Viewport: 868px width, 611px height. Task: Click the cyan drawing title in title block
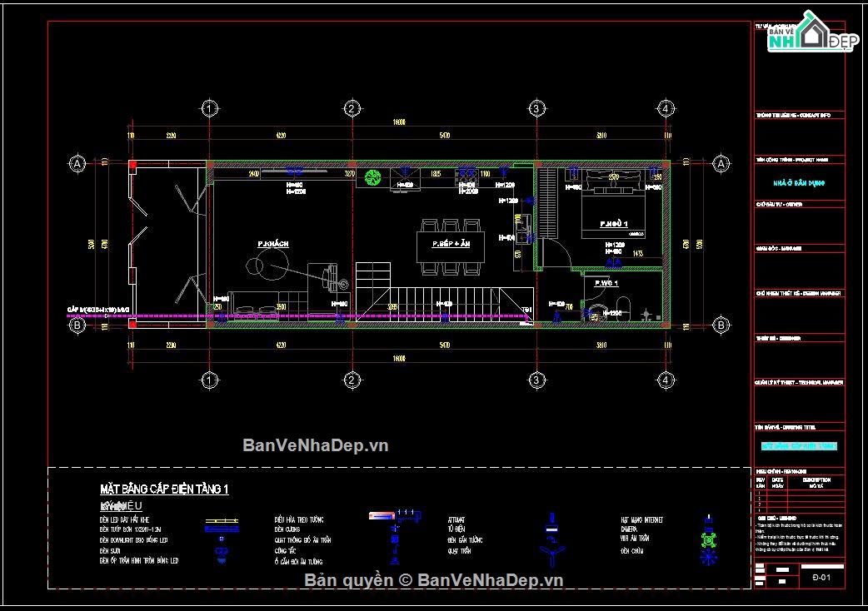[799, 446]
